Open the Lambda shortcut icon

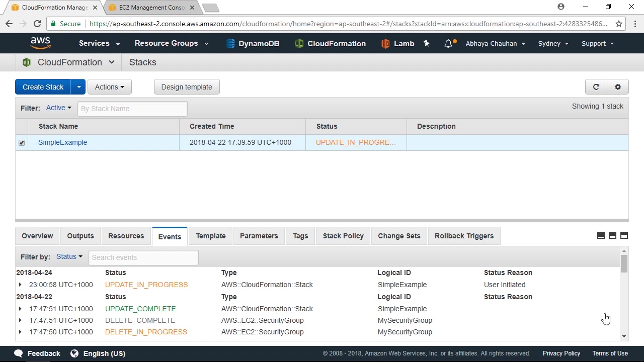pos(385,44)
